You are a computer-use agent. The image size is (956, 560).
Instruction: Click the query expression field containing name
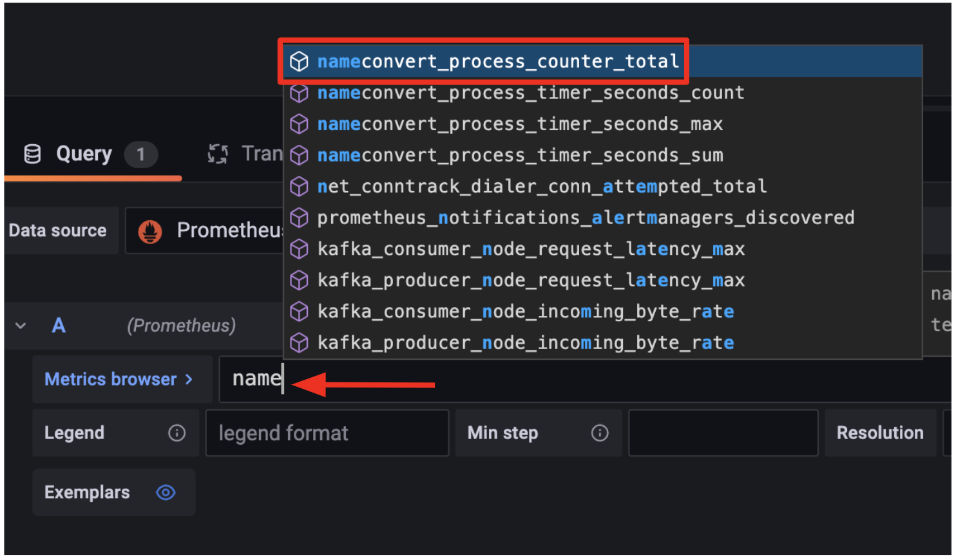580,380
